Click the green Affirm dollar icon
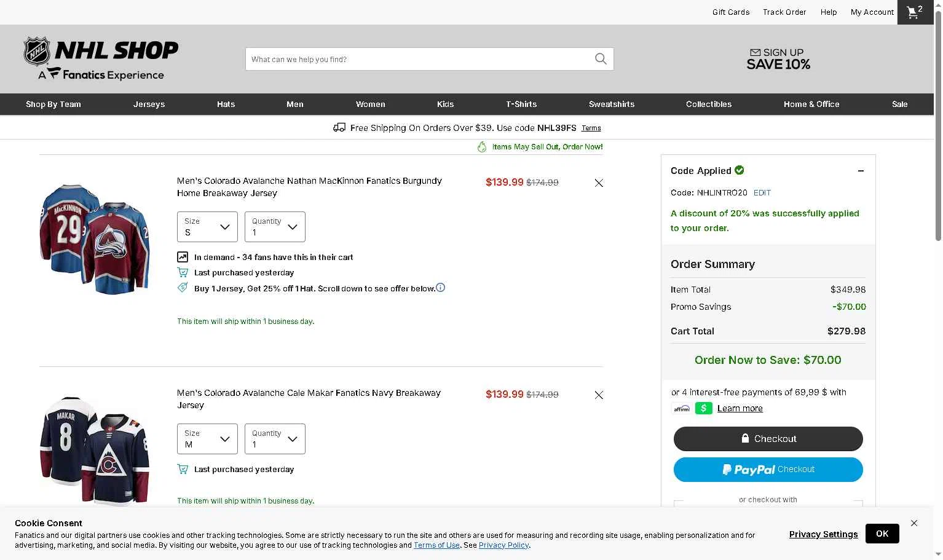This screenshot has width=943, height=560. click(x=704, y=408)
